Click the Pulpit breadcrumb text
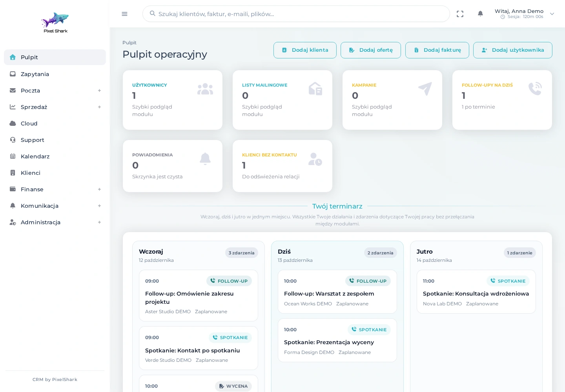The width and height of the screenshot is (565, 392). click(129, 43)
